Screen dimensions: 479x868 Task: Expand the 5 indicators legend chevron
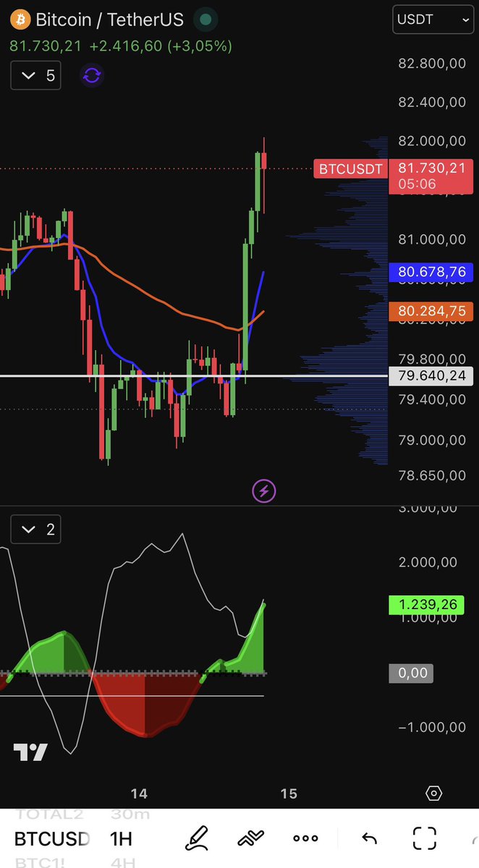(35, 75)
